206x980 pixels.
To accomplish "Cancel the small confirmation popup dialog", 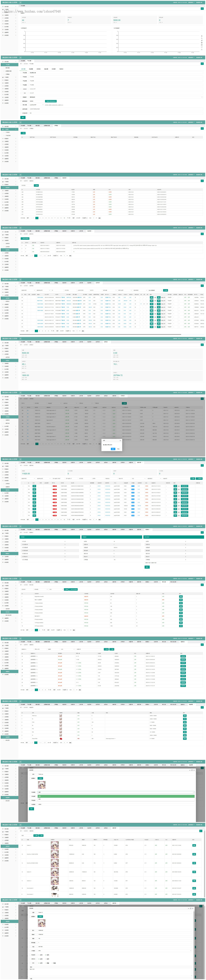I will click(118, 449).
